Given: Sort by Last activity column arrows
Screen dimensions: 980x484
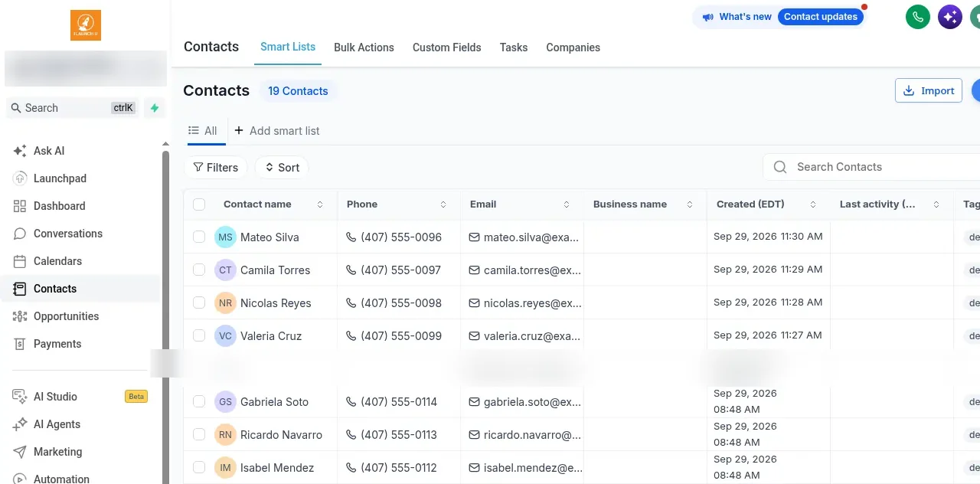Looking at the screenshot, I should [x=936, y=204].
